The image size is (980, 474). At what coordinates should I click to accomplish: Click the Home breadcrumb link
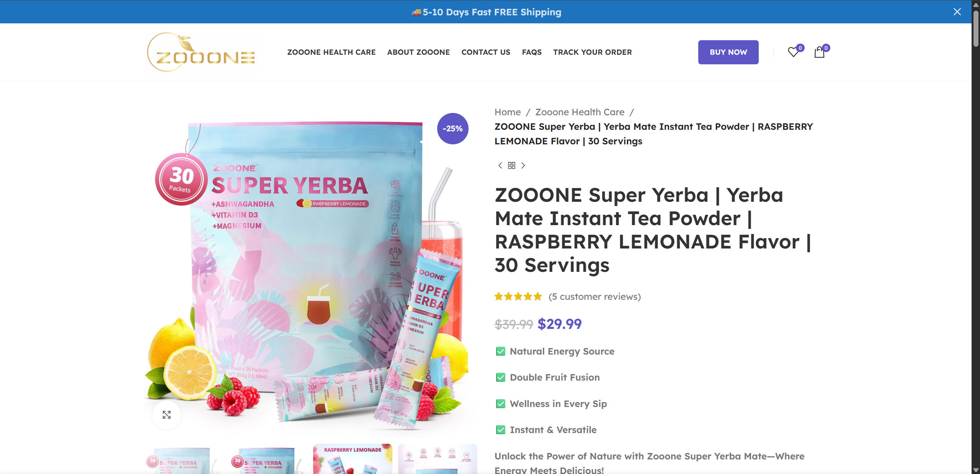tap(508, 112)
